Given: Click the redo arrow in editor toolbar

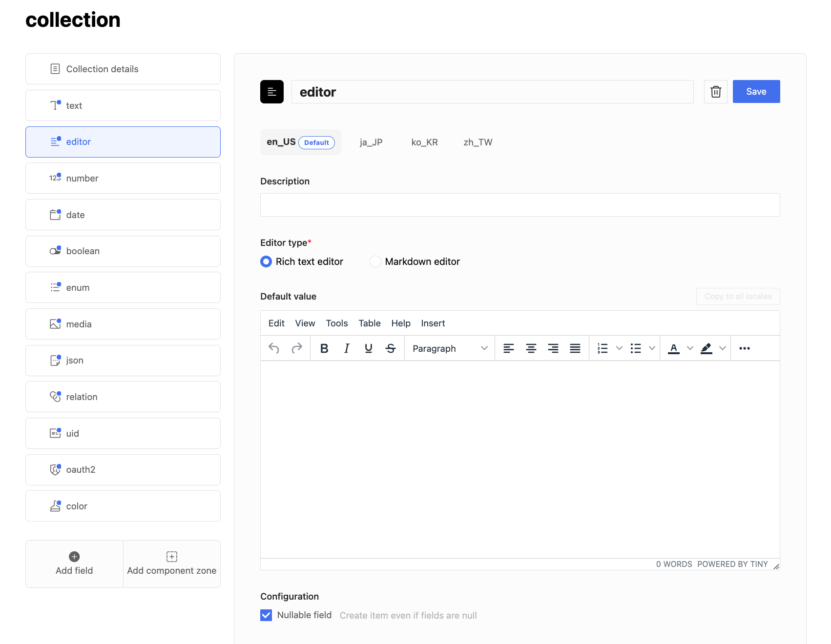Looking at the screenshot, I should [x=296, y=348].
